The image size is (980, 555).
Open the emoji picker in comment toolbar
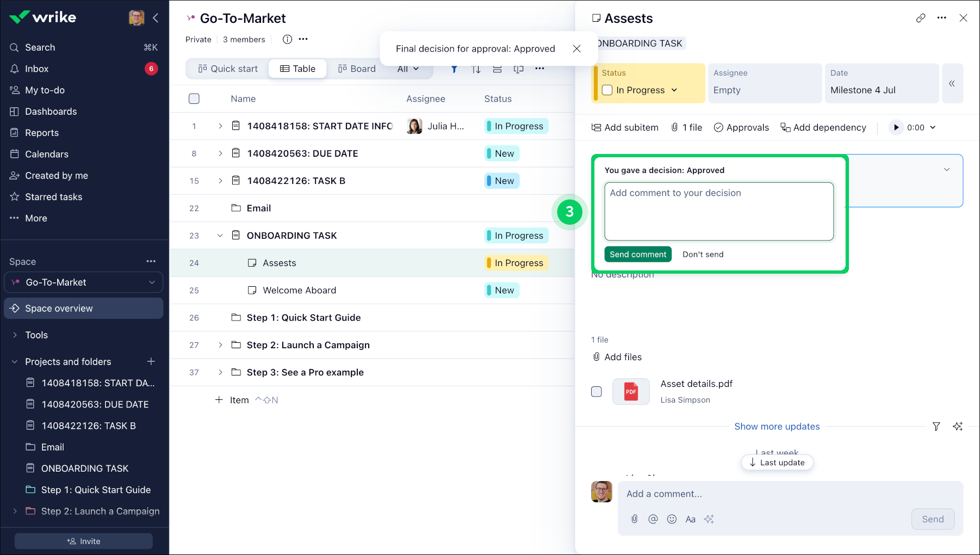pos(672,519)
